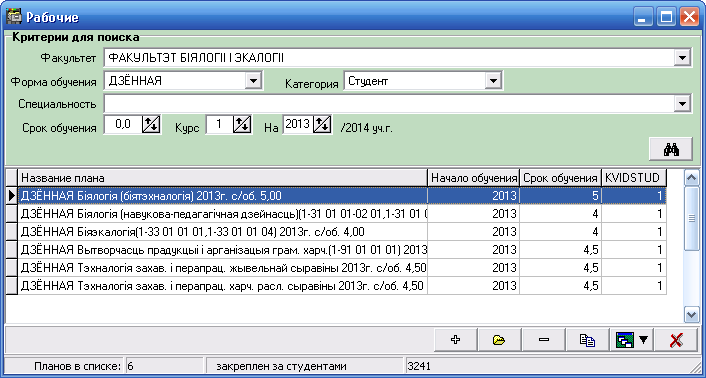The width and height of the screenshot is (706, 378).
Task: Click the green window layout icon
Action: click(x=625, y=340)
